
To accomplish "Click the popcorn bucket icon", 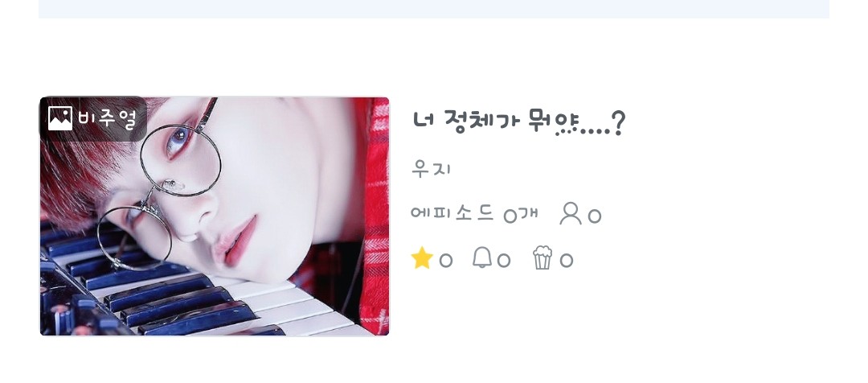I will (542, 258).
